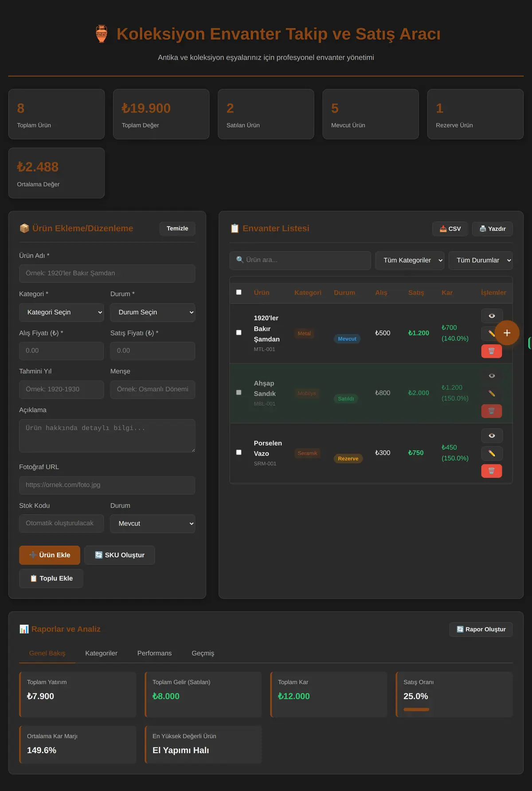Toggle the select-all checkbox in table header
The height and width of the screenshot is (791, 532).
click(x=239, y=292)
